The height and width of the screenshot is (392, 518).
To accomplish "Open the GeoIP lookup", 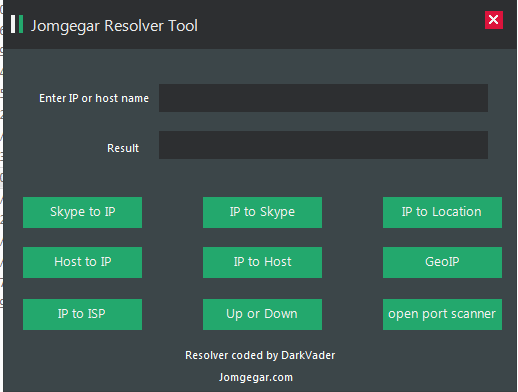I will tap(442, 262).
